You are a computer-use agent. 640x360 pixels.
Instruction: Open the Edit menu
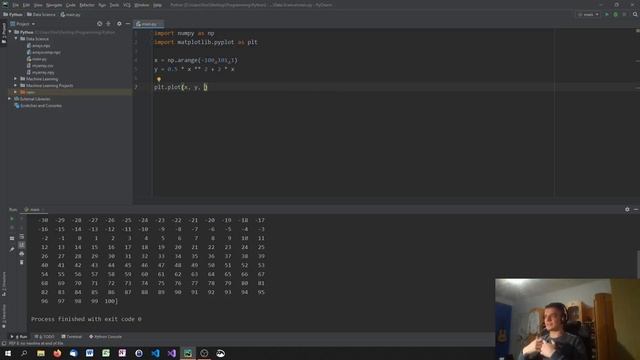click(27, 5)
